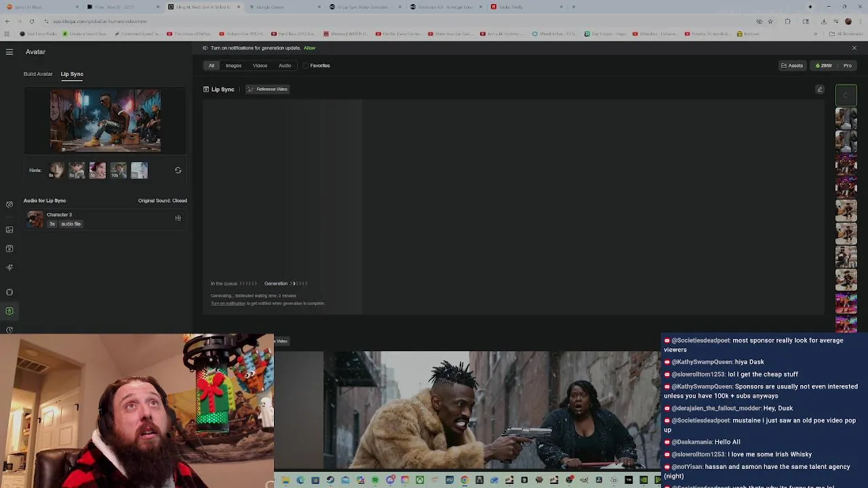Click the edit pencil icon in Lip Sync header

pyautogui.click(x=820, y=89)
